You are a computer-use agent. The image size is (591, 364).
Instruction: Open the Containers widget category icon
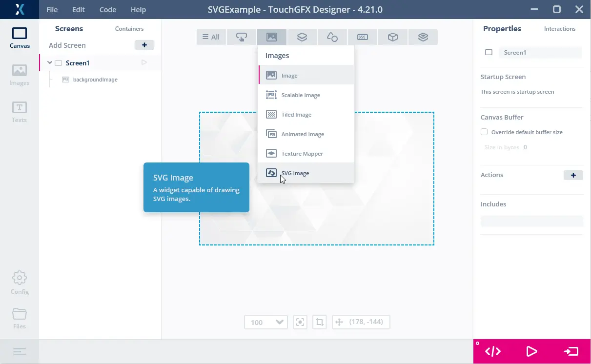[302, 37]
